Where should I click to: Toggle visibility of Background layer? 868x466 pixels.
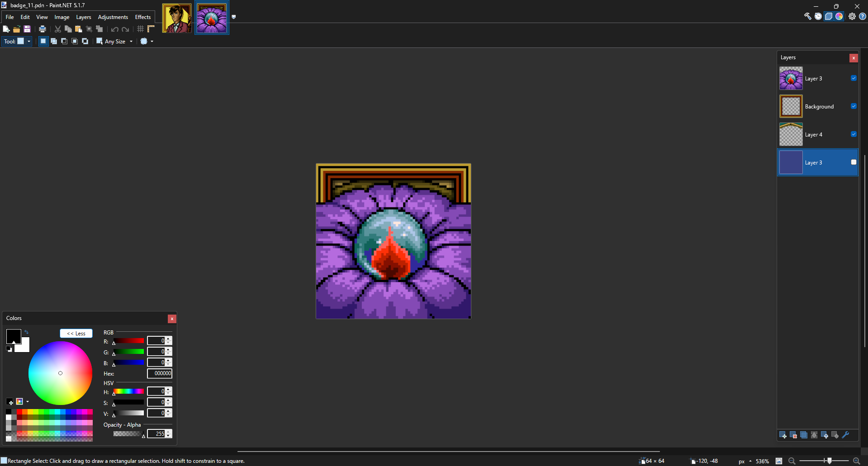[854, 106]
